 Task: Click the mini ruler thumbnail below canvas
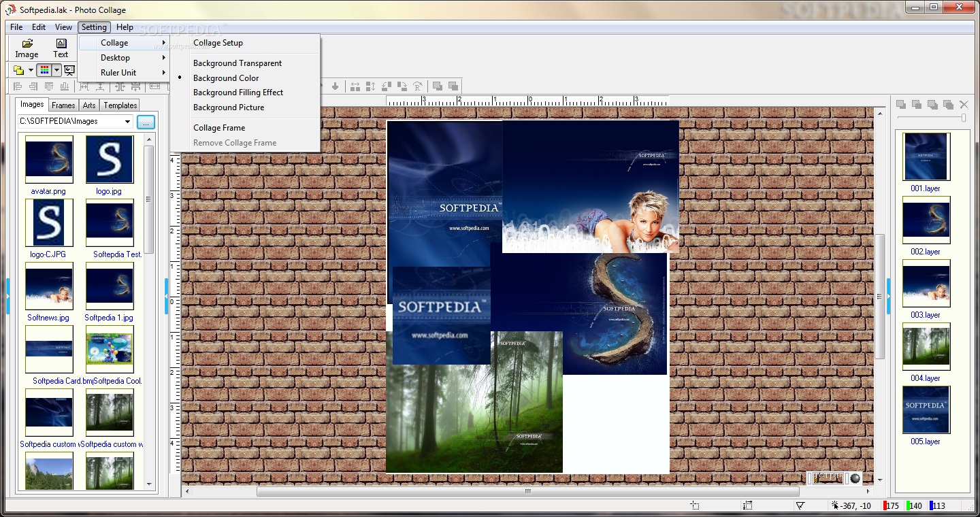(x=828, y=478)
